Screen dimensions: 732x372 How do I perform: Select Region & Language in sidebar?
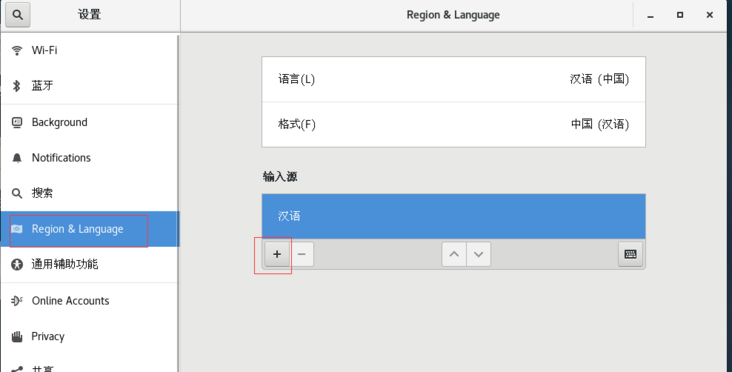pyautogui.click(x=90, y=229)
